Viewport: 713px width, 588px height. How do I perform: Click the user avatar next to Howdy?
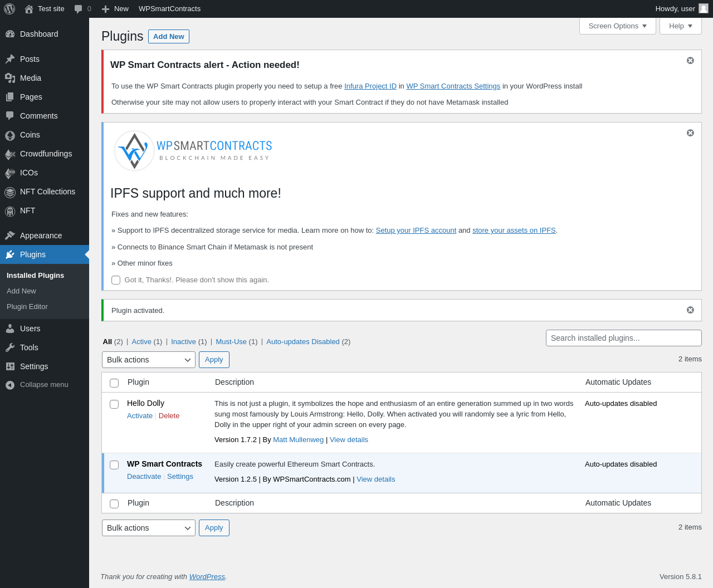tap(704, 8)
